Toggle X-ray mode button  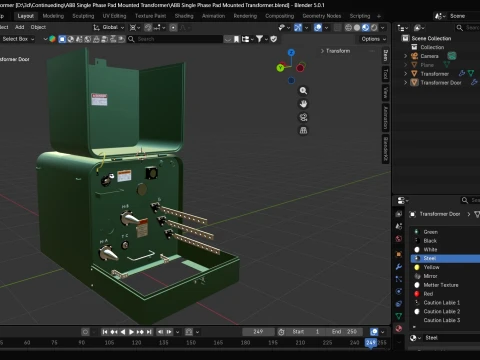point(337,28)
